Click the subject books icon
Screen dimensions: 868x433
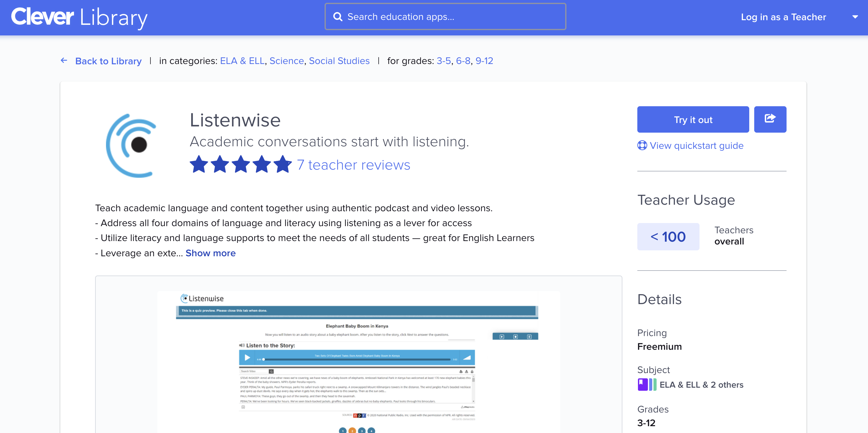(647, 385)
